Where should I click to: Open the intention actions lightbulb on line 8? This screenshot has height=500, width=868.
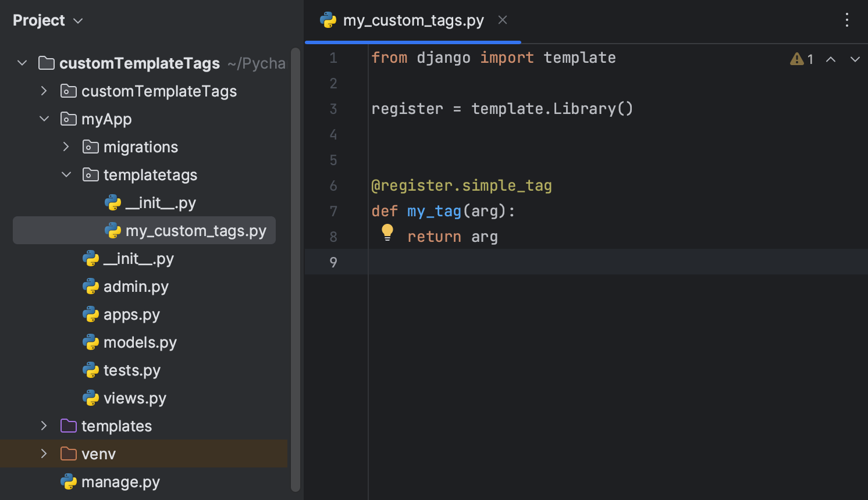tap(387, 233)
